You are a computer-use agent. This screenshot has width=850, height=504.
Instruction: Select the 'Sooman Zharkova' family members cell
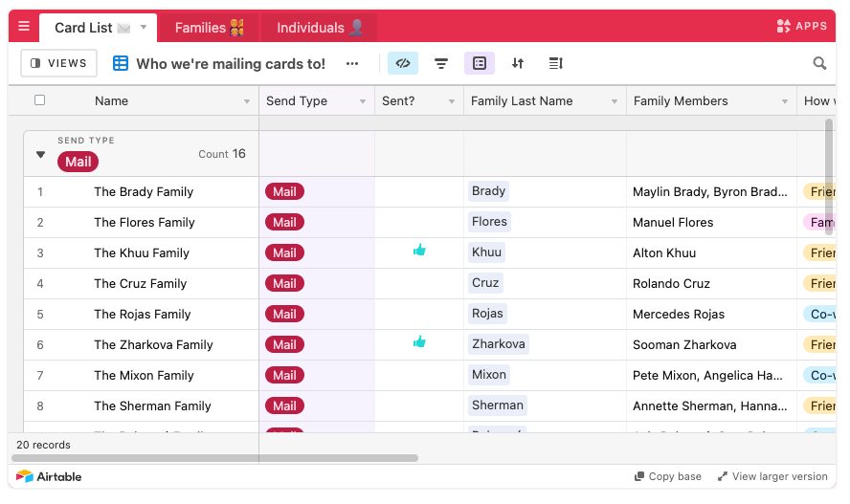tap(711, 345)
